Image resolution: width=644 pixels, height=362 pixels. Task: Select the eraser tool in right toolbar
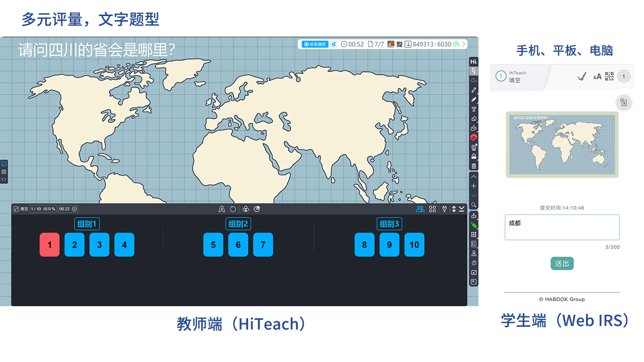[473, 119]
